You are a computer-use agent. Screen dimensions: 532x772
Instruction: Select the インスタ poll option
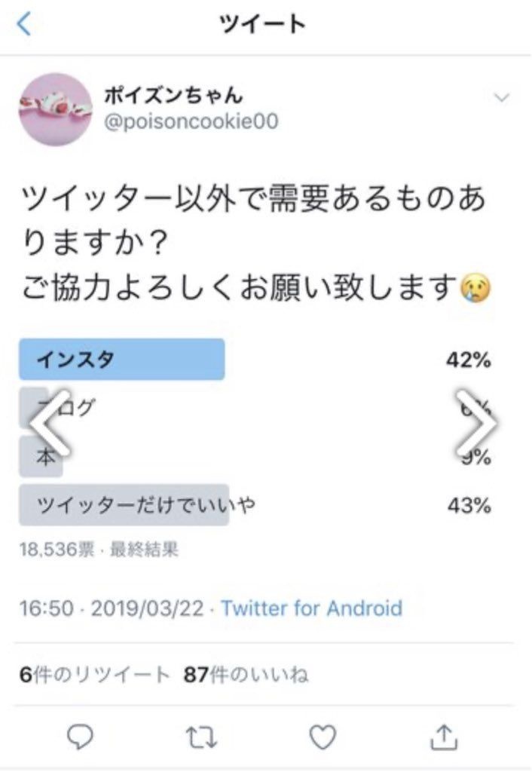tap(122, 360)
